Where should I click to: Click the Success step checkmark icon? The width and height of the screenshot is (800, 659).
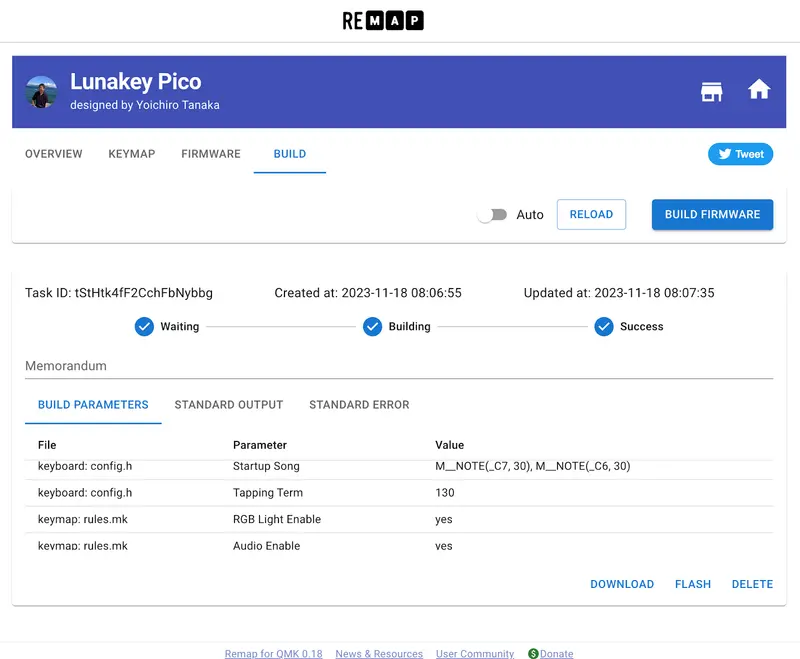603,327
